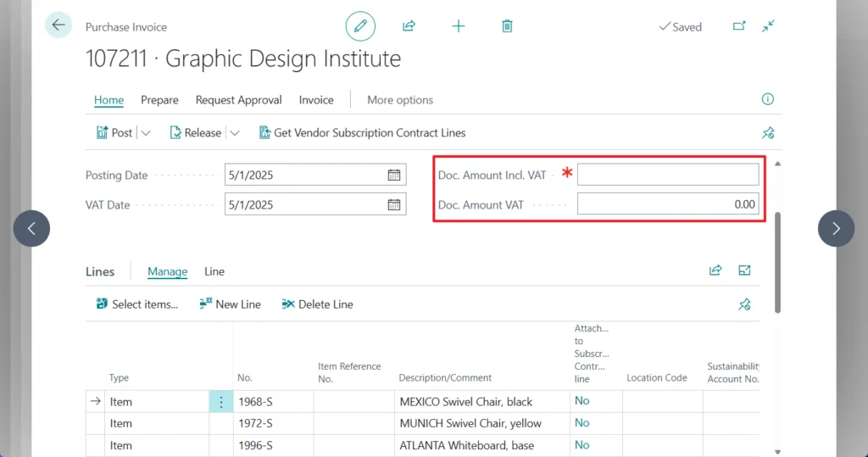Screen dimensions: 868x457
Task: Expand the Post dropdown arrow
Action: pos(146,133)
